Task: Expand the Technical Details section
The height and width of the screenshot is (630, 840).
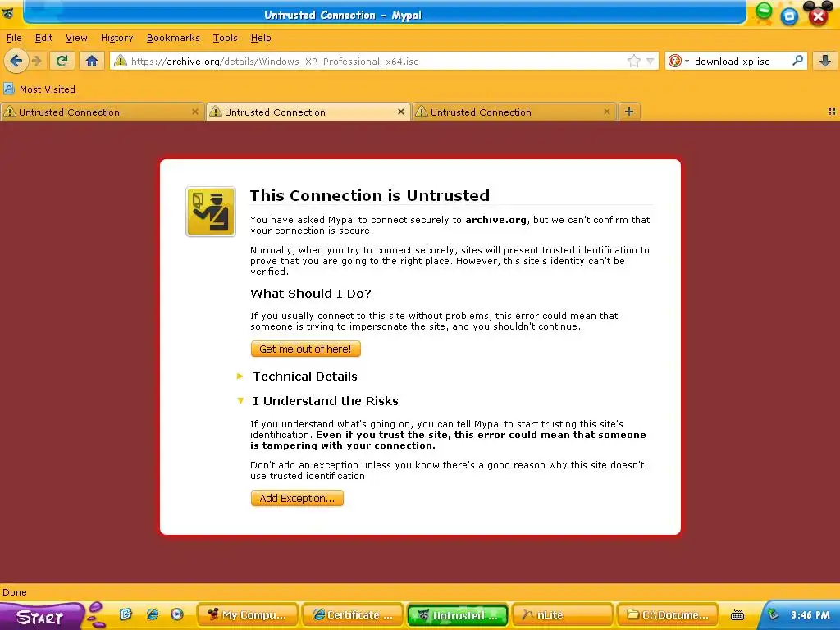Action: 305,376
